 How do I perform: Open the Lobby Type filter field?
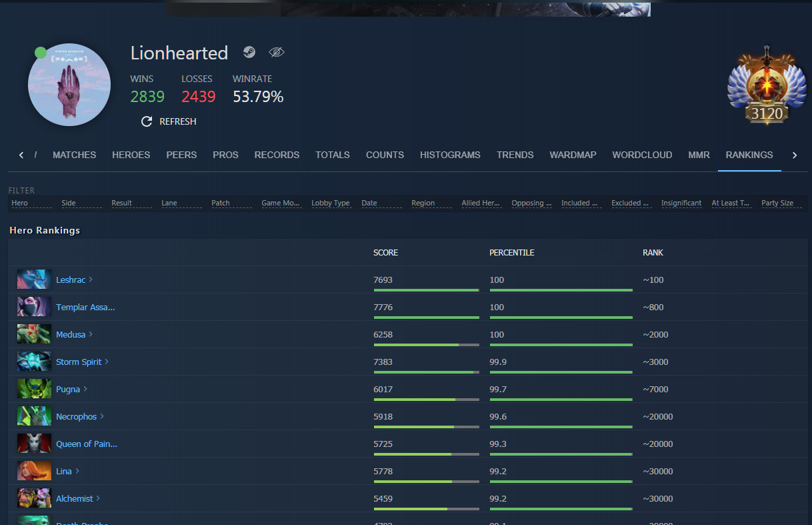332,203
